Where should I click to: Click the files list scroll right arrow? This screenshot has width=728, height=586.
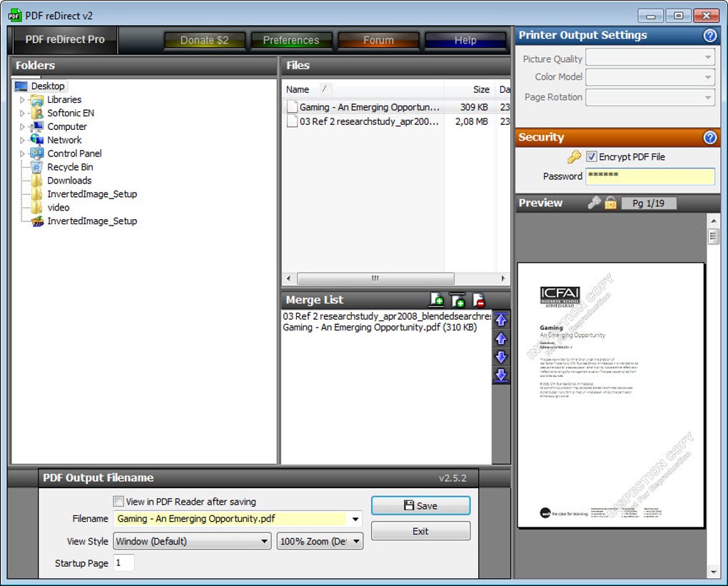[503, 278]
